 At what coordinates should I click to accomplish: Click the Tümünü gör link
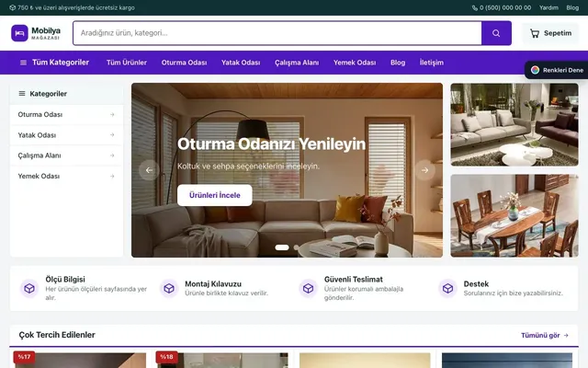pos(545,335)
